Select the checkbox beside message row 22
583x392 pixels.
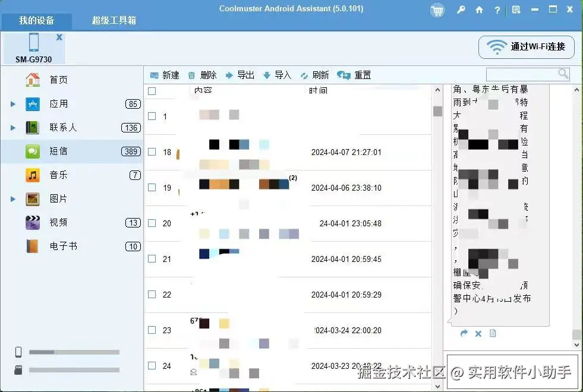point(151,295)
